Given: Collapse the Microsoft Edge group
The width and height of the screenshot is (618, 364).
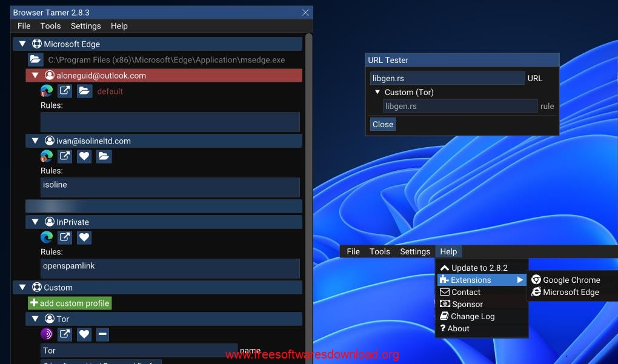Looking at the screenshot, I should point(22,44).
